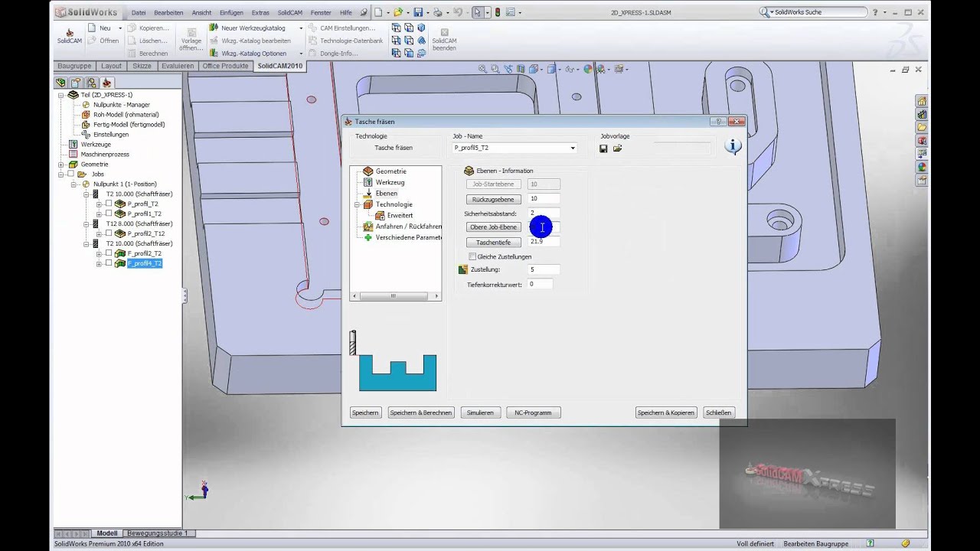Open Neuer Werkzeugkatalog dropdown arrow
The image size is (980, 551).
[301, 28]
